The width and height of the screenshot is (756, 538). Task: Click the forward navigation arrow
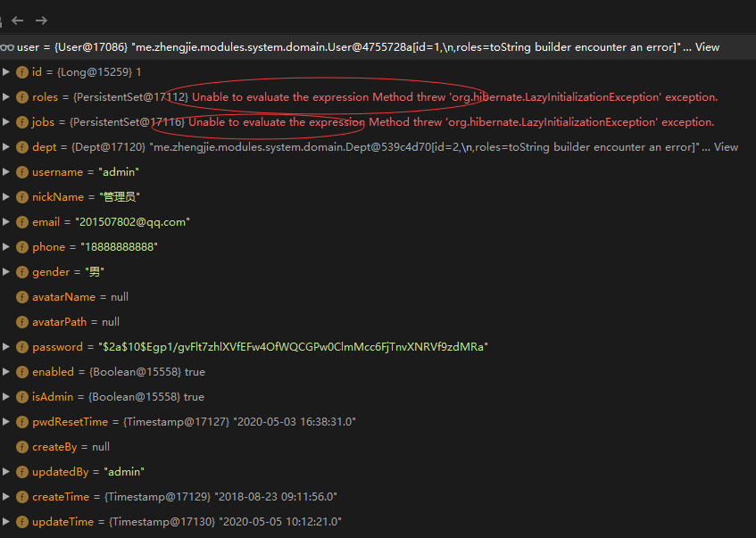pos(41,21)
